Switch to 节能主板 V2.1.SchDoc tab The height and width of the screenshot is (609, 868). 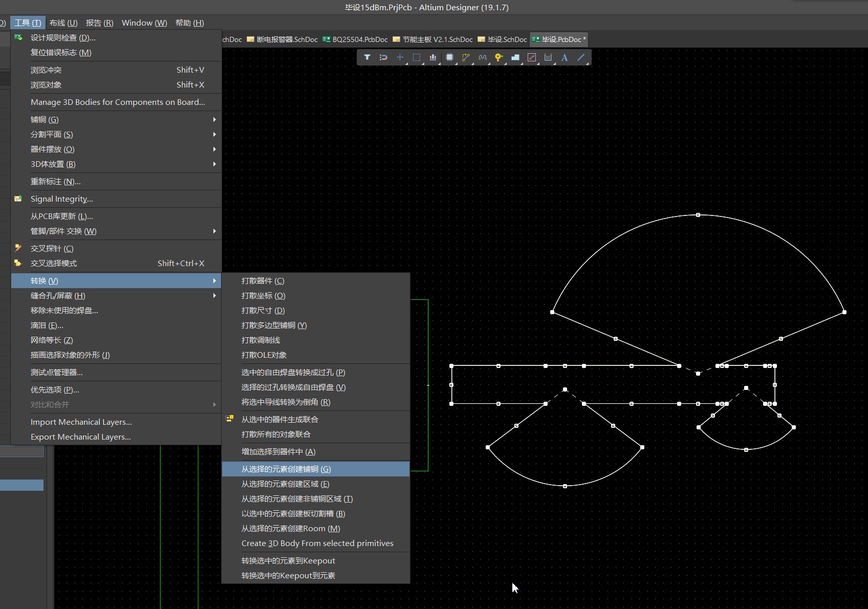(x=432, y=39)
